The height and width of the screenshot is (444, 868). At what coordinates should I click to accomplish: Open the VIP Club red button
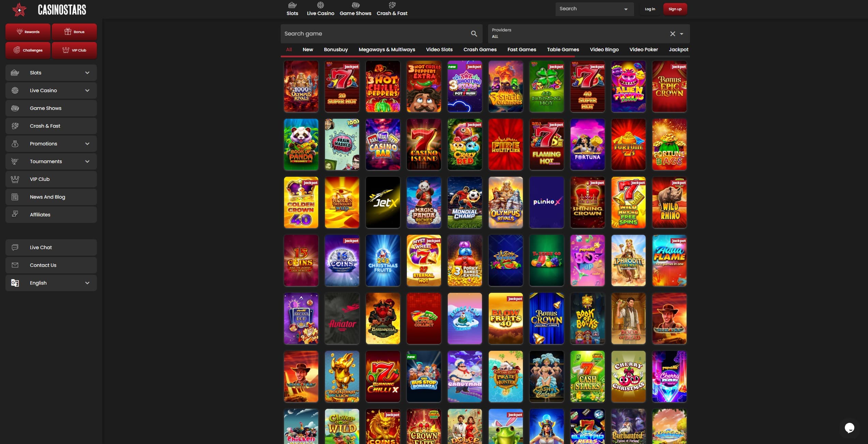tap(74, 50)
